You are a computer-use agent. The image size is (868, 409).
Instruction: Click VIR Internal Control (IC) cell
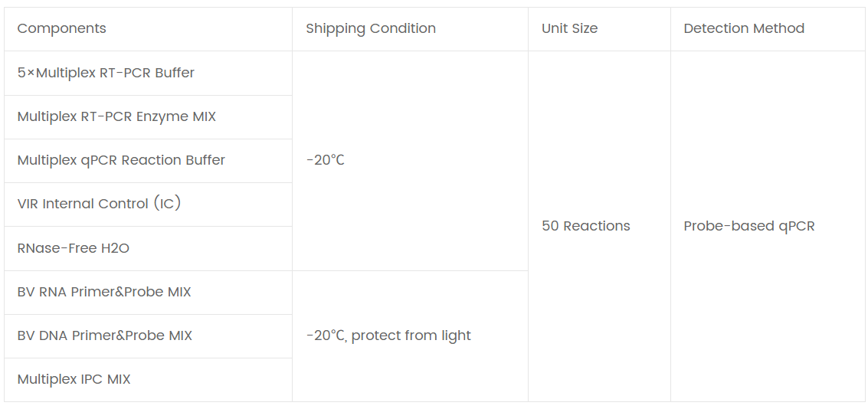click(x=99, y=204)
